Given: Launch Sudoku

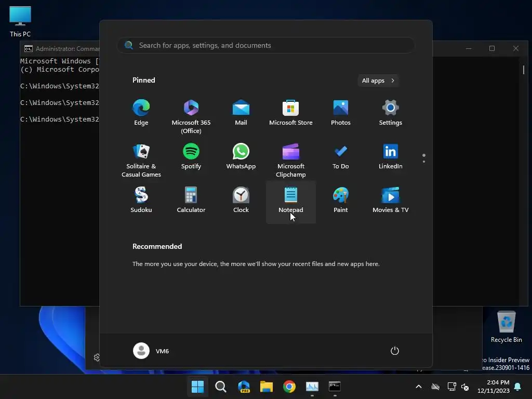Looking at the screenshot, I should [141, 200].
